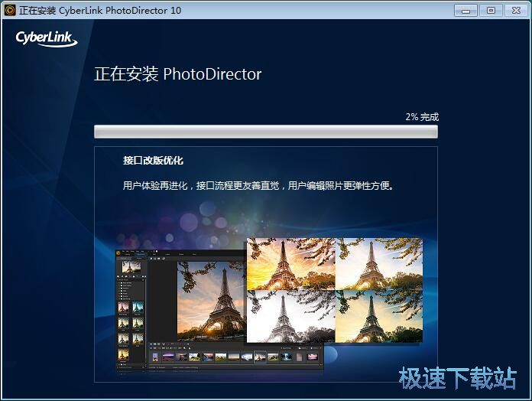Click the CyberLink logo
The height and width of the screenshot is (401, 532).
point(47,39)
